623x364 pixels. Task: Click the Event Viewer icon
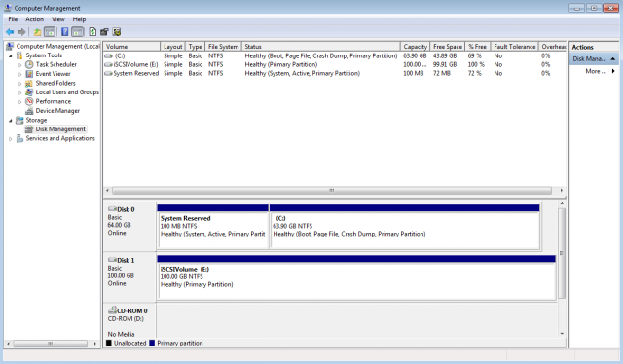pos(29,74)
